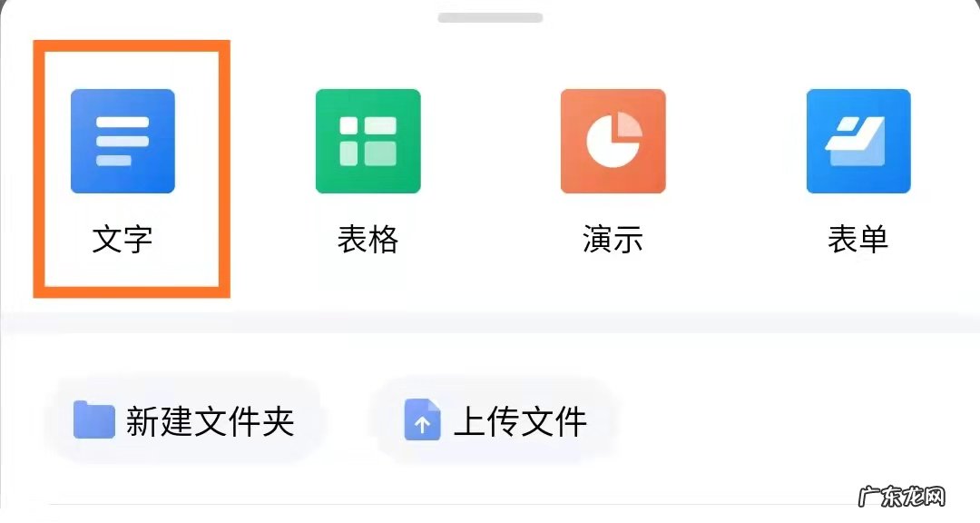Select the 表格 label text

pos(368,240)
